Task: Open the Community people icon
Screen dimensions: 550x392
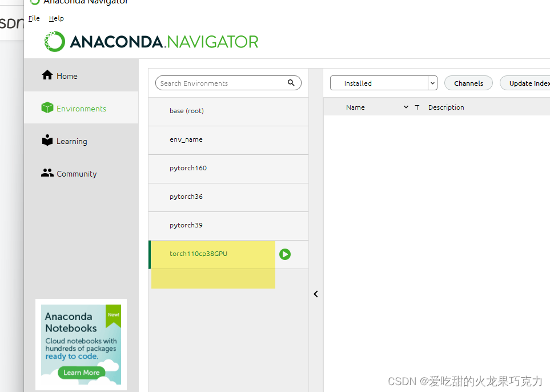Action: pos(47,173)
